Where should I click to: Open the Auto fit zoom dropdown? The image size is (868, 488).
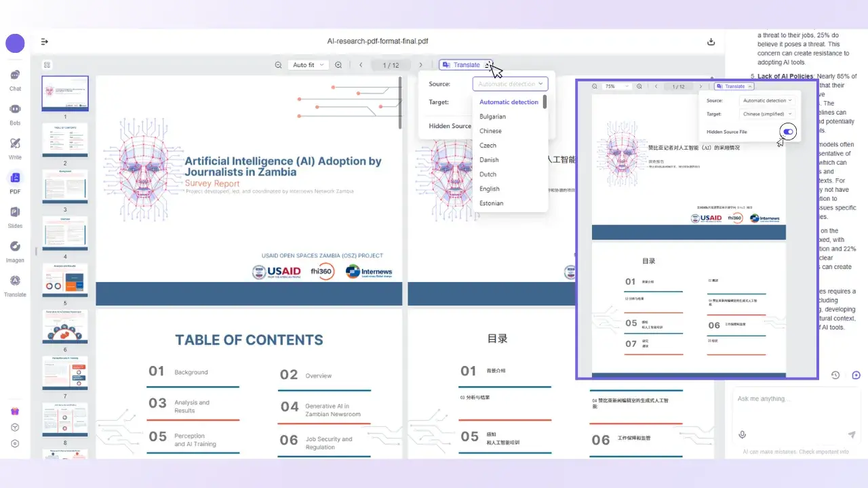pyautogui.click(x=308, y=65)
